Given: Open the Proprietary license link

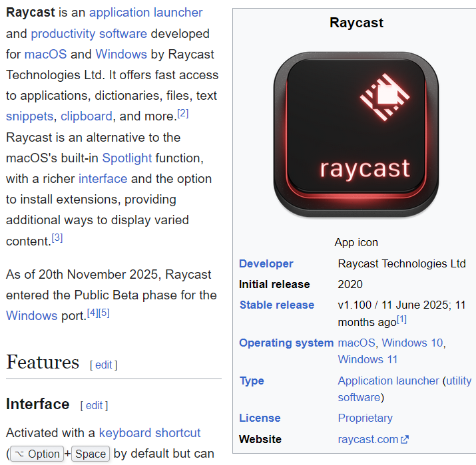Looking at the screenshot, I should [365, 418].
